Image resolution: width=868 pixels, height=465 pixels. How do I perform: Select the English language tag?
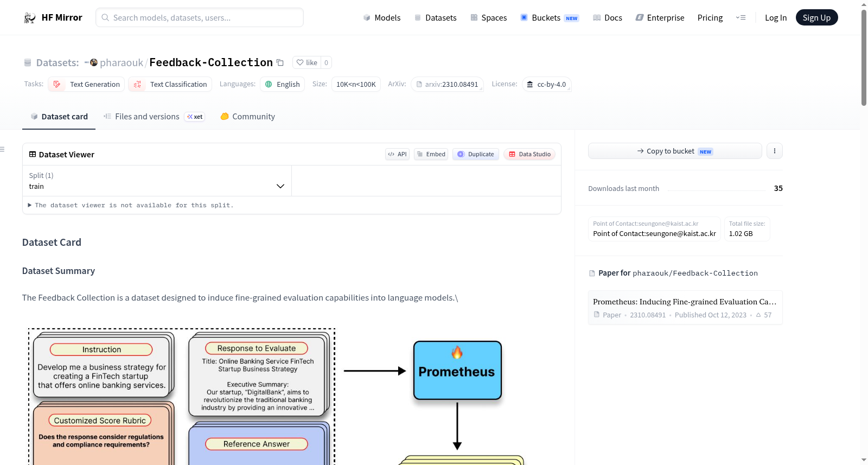tap(282, 84)
